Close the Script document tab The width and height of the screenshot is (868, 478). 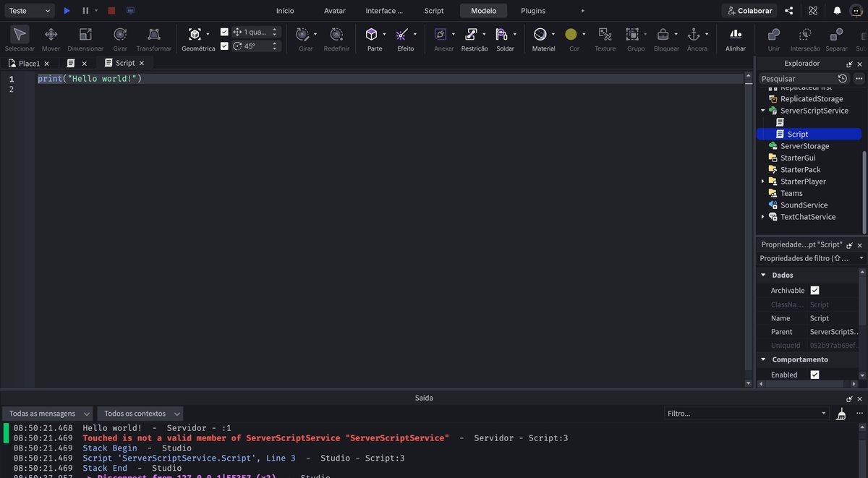[x=142, y=64]
